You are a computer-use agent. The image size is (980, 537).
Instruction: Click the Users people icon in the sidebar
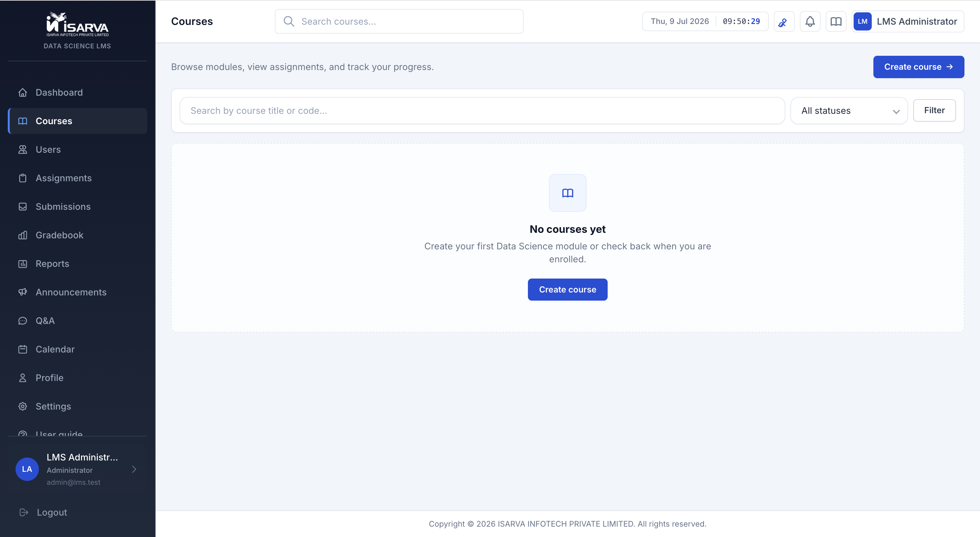click(23, 149)
